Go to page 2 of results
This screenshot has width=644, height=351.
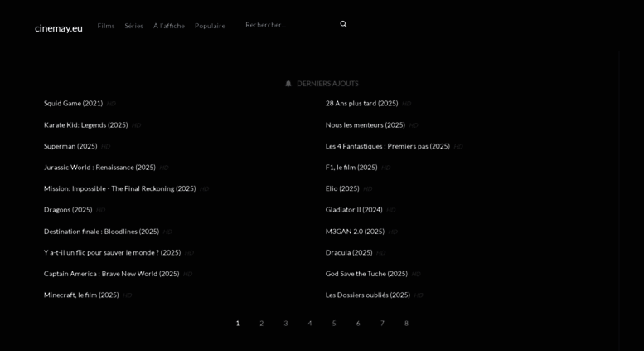click(x=262, y=324)
